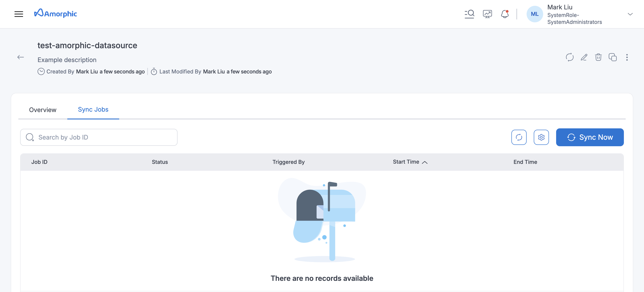Switch to the Overview tab

42,110
